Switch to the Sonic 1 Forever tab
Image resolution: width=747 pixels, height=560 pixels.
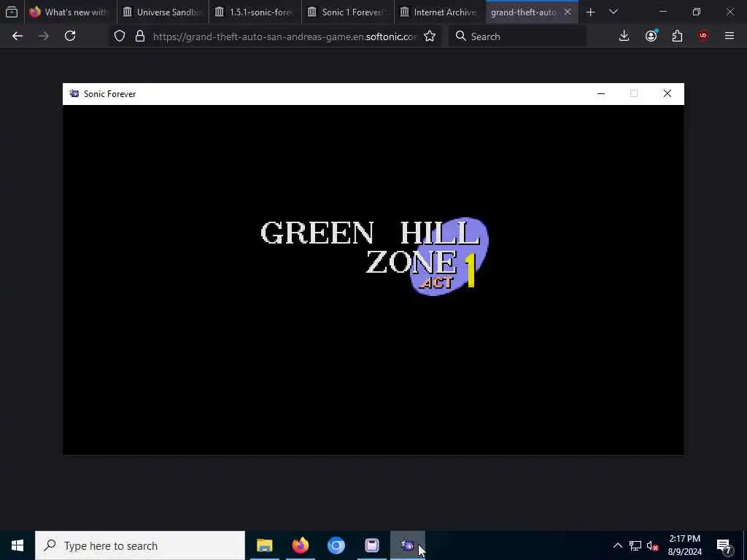point(347,12)
